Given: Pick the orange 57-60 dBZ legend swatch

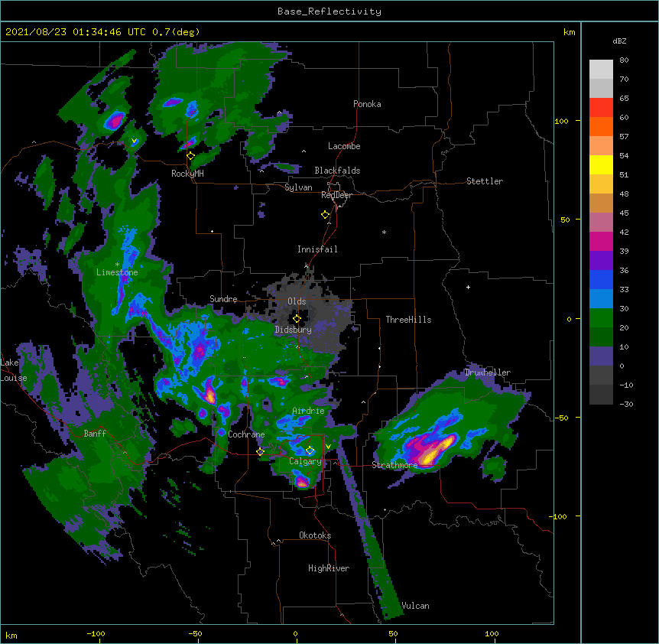Looking at the screenshot, I should click(601, 127).
